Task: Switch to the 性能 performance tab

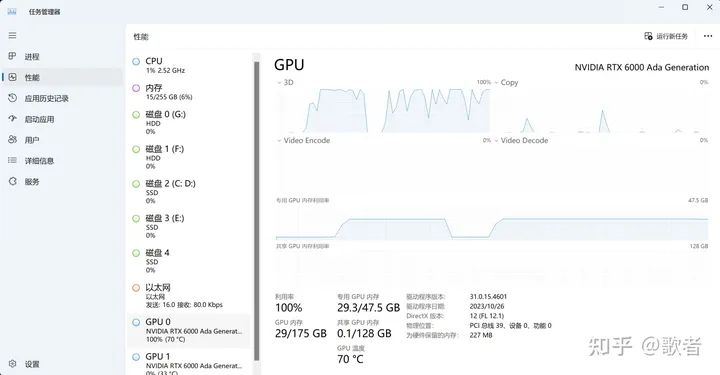Action: tap(62, 77)
